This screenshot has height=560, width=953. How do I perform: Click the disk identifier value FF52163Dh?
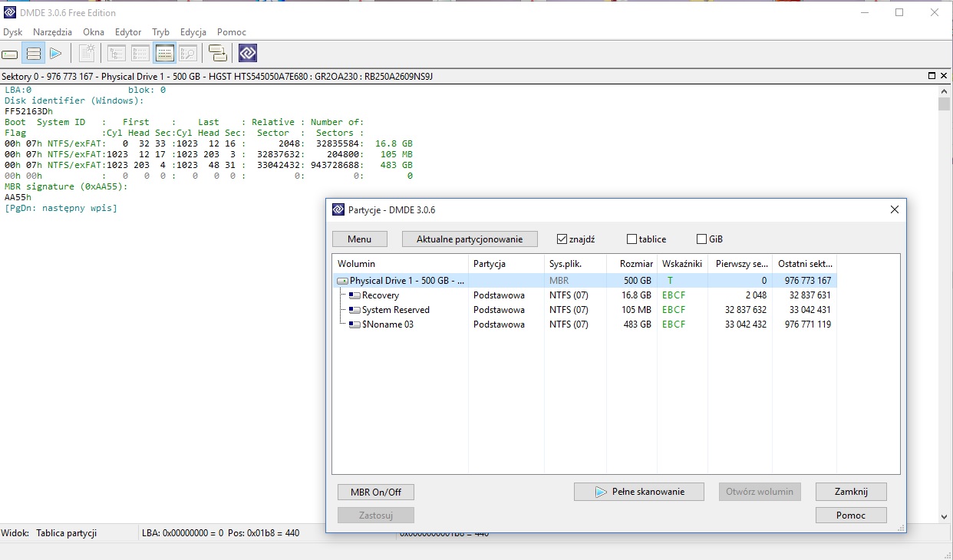tap(28, 111)
